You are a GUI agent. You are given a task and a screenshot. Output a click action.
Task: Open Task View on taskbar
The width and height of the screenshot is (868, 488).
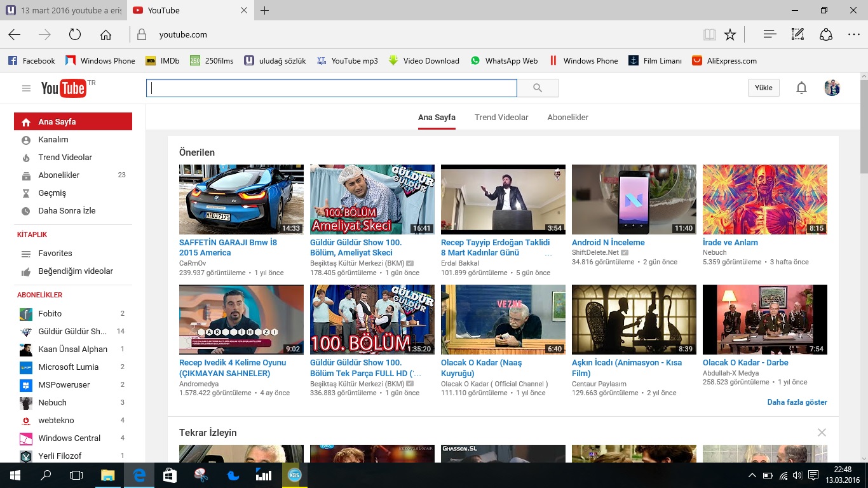click(76, 475)
